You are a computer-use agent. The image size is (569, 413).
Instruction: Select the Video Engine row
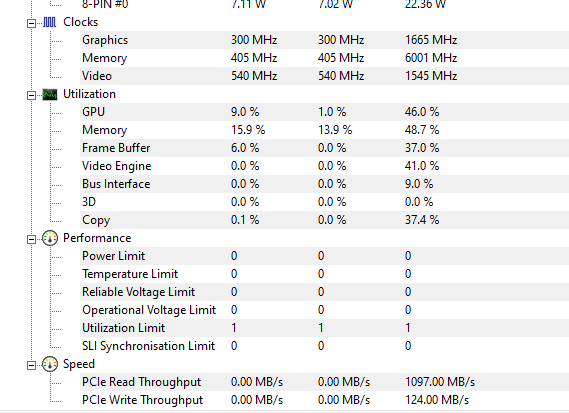pos(324,166)
